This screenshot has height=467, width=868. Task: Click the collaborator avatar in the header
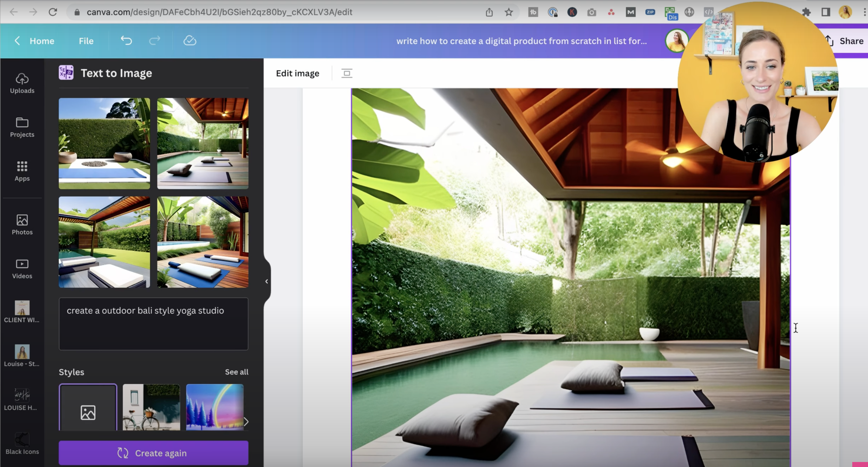pos(676,41)
